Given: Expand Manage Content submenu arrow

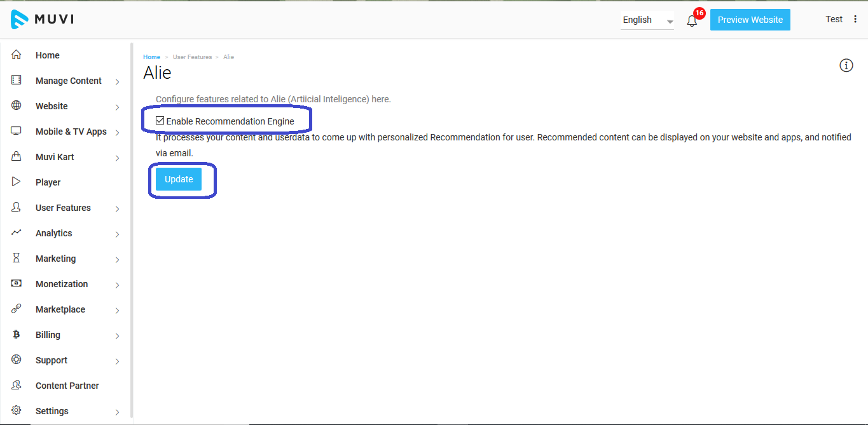Looking at the screenshot, I should click(x=118, y=81).
